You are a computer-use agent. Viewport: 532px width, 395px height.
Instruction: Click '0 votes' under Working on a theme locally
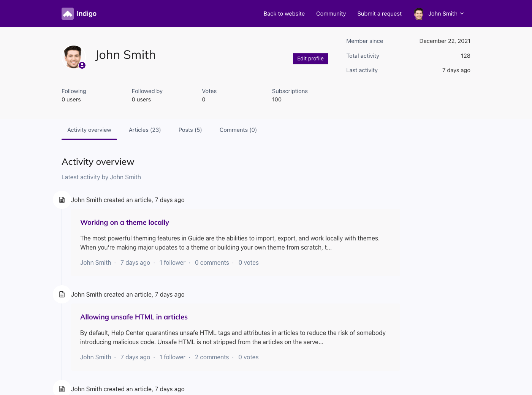pos(249,262)
